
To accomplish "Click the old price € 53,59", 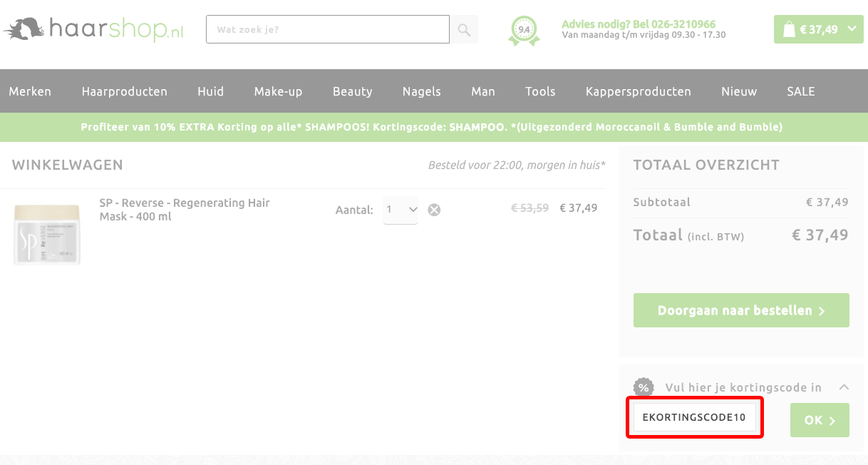I will point(530,208).
